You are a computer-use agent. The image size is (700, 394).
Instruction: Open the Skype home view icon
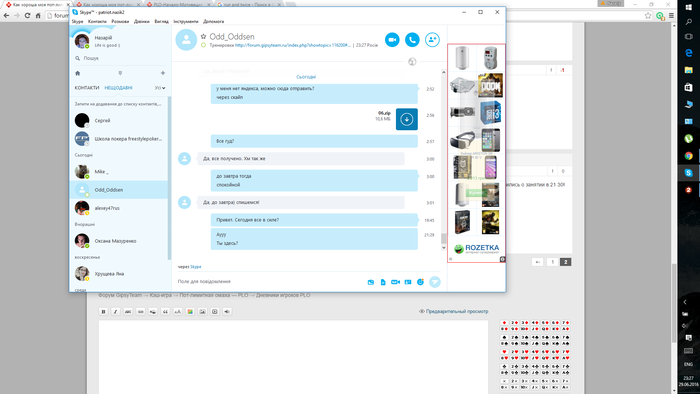tap(78, 73)
